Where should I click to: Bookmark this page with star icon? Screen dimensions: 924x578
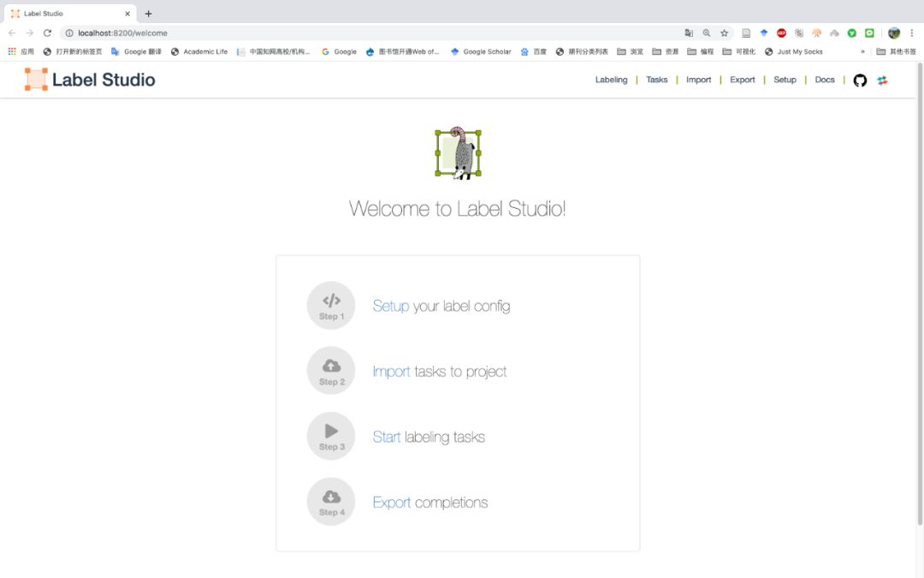click(x=725, y=33)
